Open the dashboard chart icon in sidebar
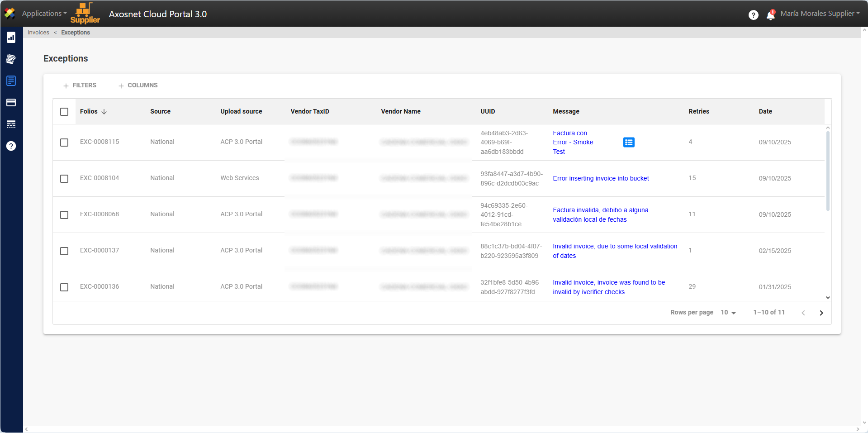Image resolution: width=868 pixels, height=433 pixels. [x=11, y=38]
